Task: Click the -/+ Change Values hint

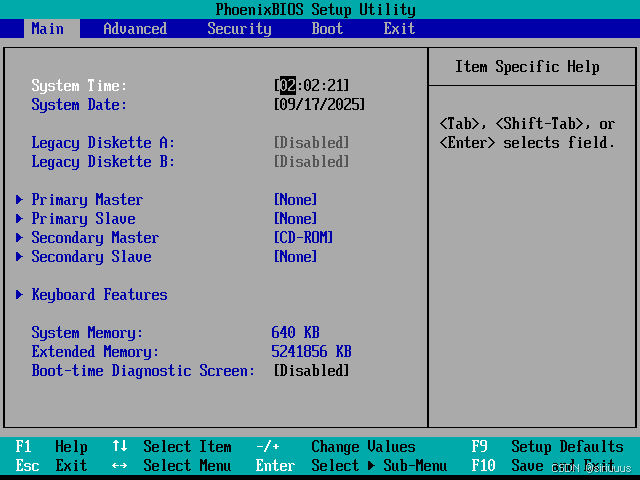Action: pos(336,447)
